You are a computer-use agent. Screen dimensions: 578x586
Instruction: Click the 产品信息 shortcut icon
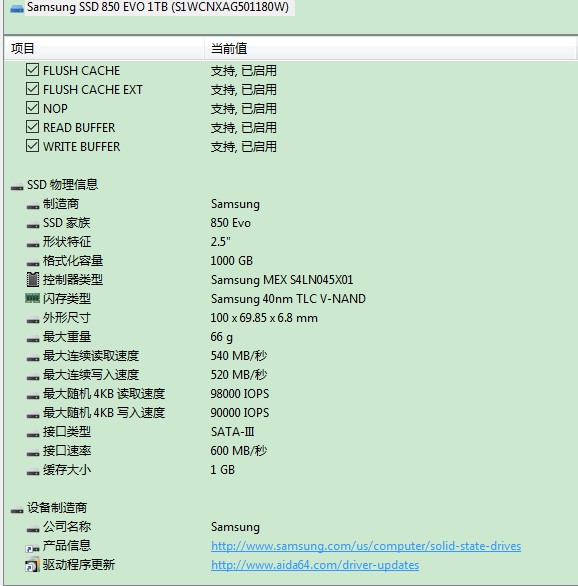tap(33, 548)
